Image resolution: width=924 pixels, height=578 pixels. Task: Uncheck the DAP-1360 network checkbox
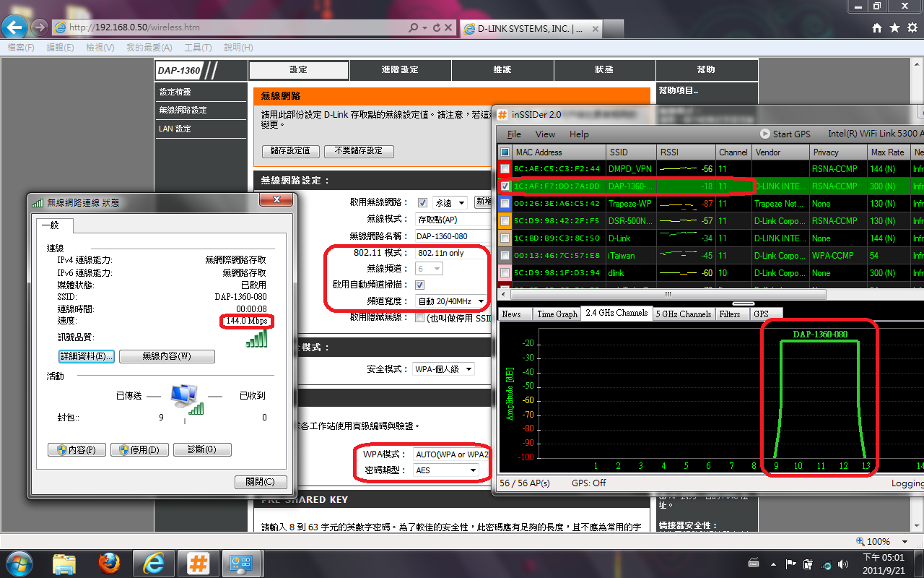505,186
